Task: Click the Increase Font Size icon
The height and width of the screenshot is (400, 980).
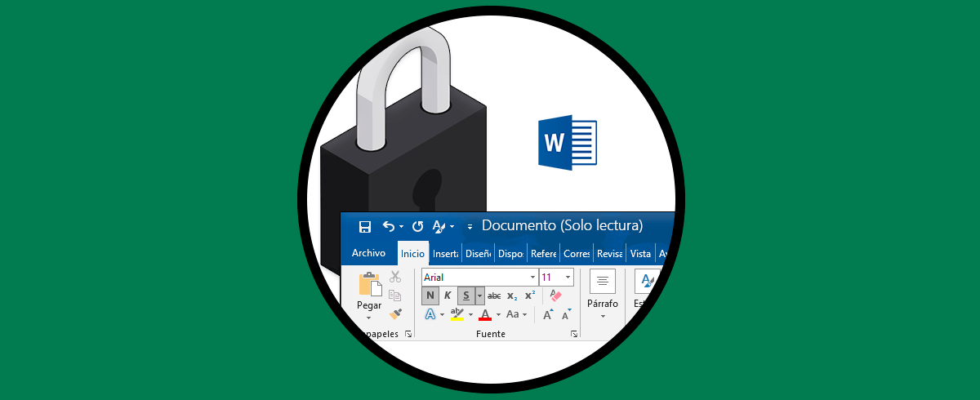Action: [549, 314]
